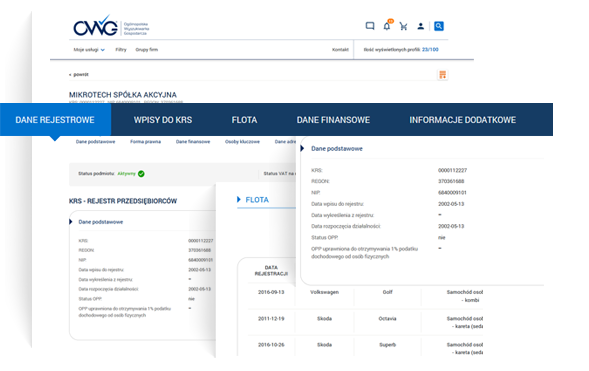Click the green Aktywny status checkmark
The width and height of the screenshot is (589, 371).
tap(141, 173)
